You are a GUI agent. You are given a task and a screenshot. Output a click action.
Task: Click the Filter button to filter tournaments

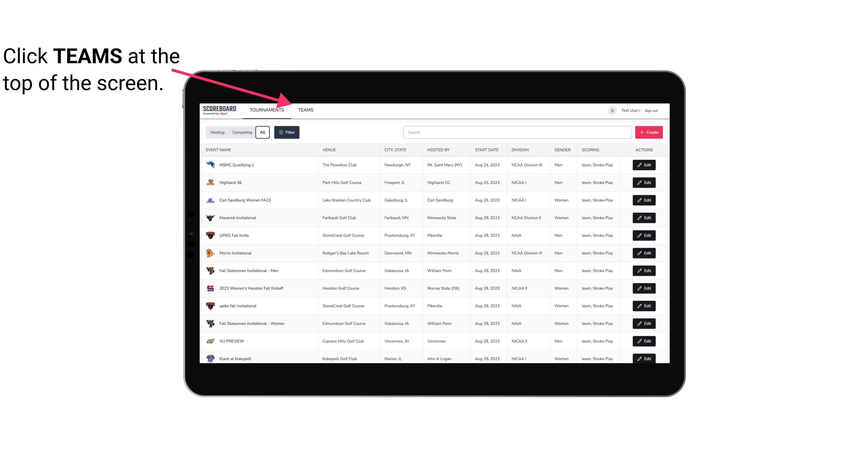(x=286, y=132)
